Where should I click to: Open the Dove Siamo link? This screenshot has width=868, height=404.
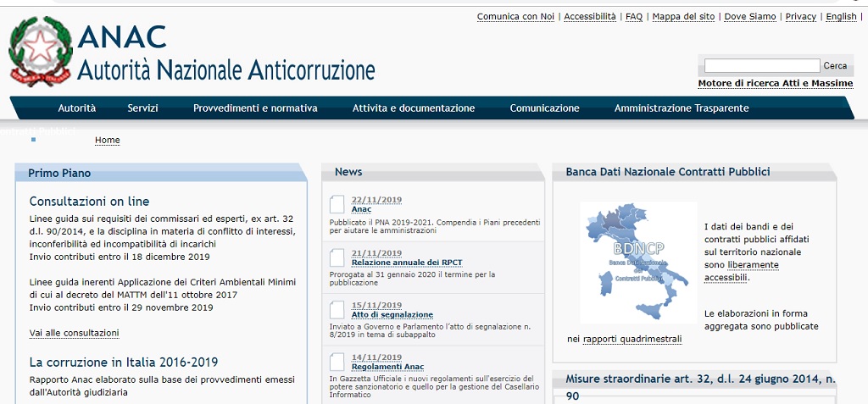(x=750, y=17)
